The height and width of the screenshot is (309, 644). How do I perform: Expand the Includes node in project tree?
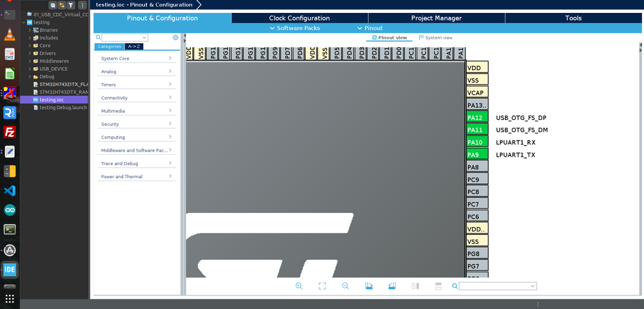pyautogui.click(x=30, y=38)
